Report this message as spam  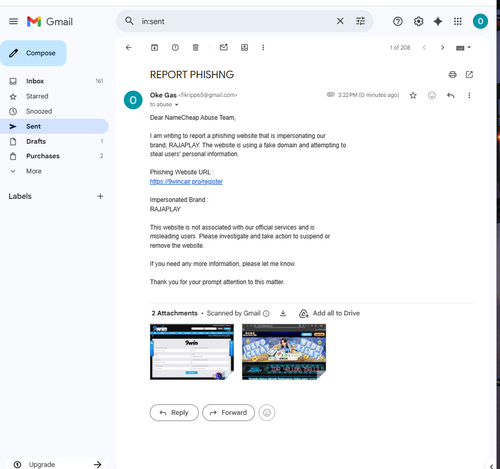click(175, 48)
